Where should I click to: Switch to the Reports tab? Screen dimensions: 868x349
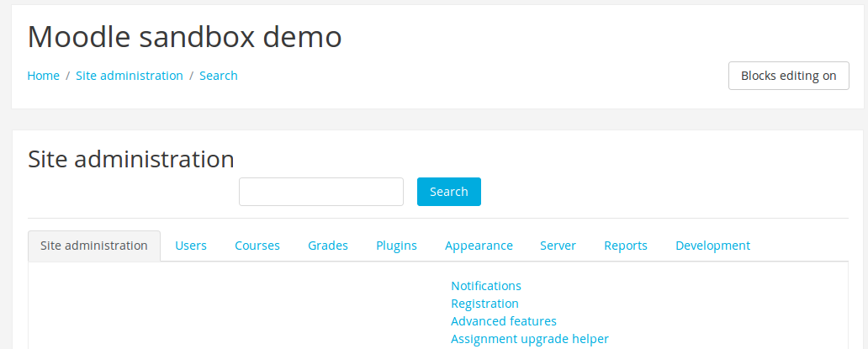point(626,246)
